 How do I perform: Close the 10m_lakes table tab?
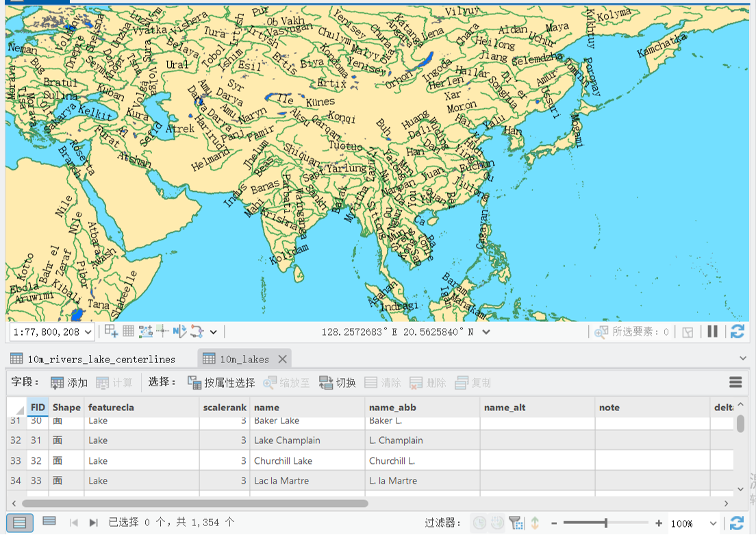point(283,359)
